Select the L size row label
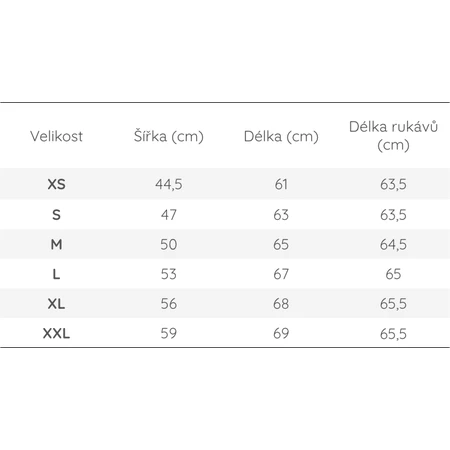Image resolution: width=450 pixels, height=450 pixels. point(56,274)
